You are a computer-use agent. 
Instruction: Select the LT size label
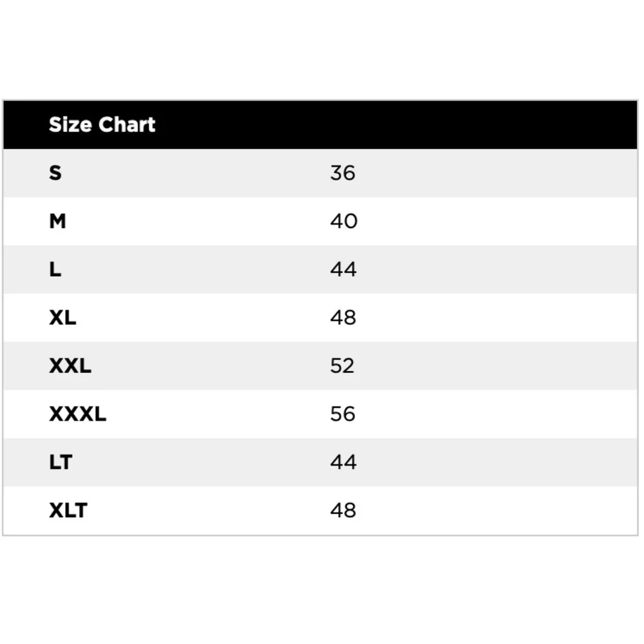point(61,462)
